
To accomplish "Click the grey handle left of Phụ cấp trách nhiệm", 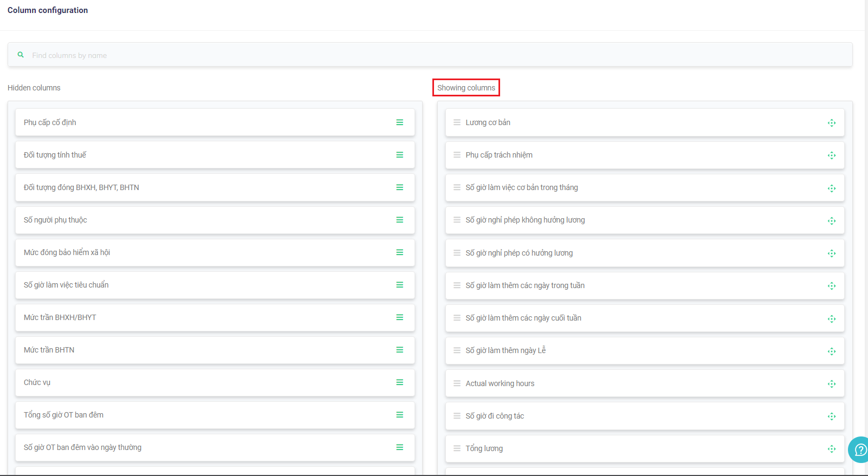I will (x=457, y=155).
